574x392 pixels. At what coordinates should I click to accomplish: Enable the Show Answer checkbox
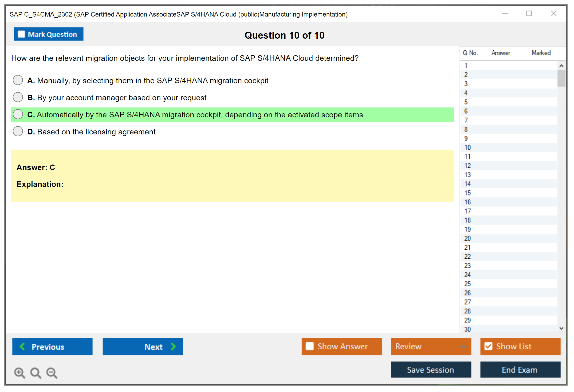(310, 346)
